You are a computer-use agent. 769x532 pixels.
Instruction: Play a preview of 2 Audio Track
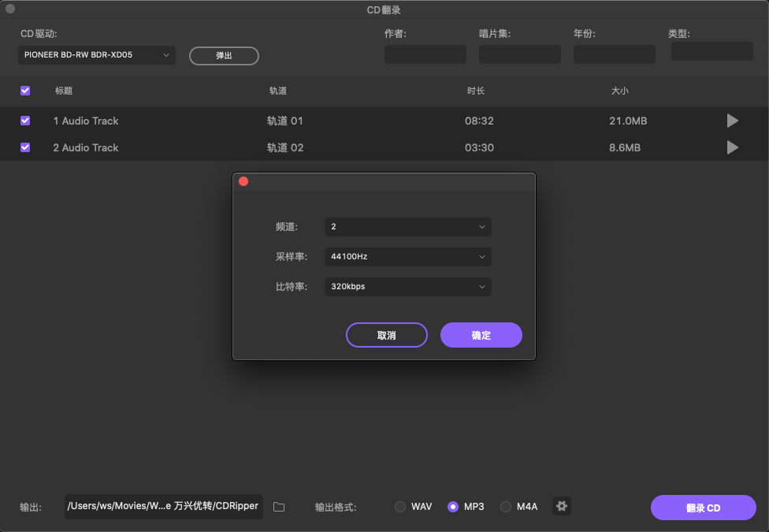[x=732, y=147]
